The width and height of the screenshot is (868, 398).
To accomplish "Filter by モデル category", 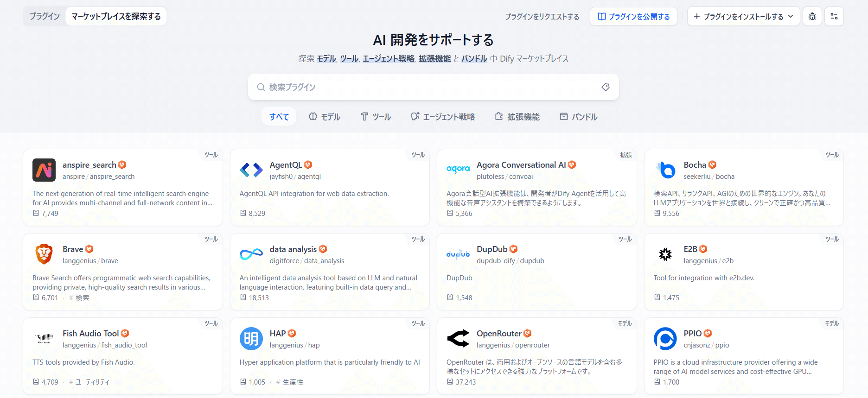I will pyautogui.click(x=325, y=117).
